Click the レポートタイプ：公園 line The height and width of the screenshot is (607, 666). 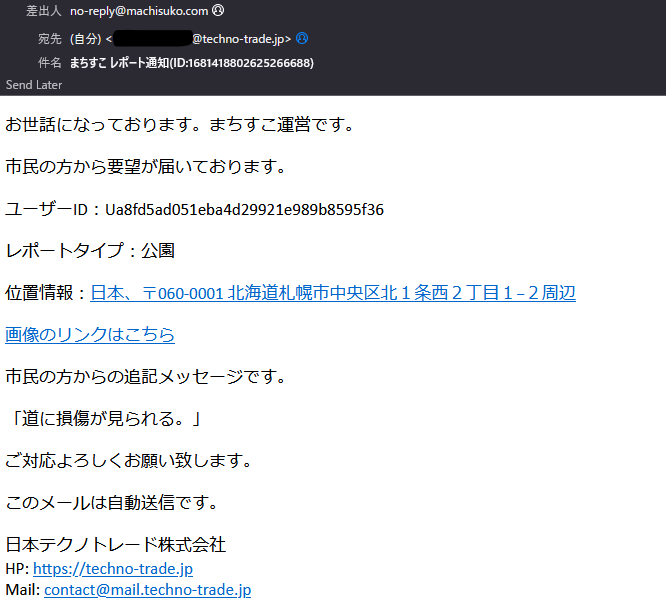point(90,251)
